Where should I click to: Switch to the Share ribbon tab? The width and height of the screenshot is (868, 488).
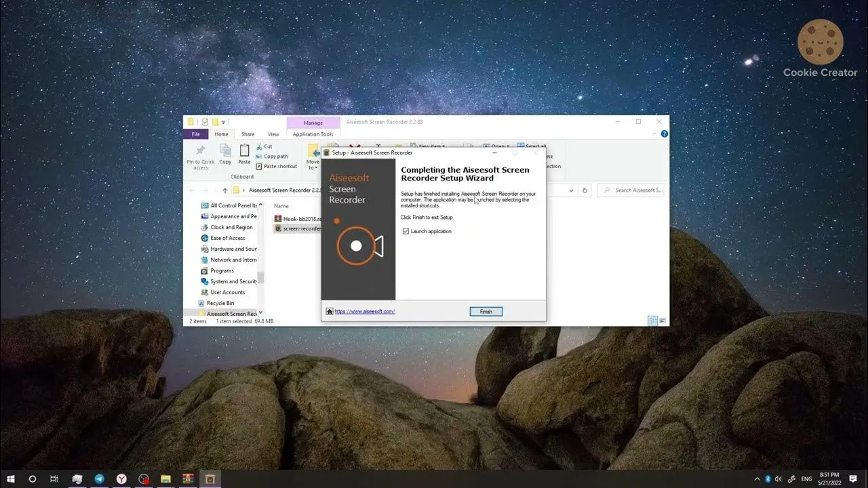(x=248, y=134)
